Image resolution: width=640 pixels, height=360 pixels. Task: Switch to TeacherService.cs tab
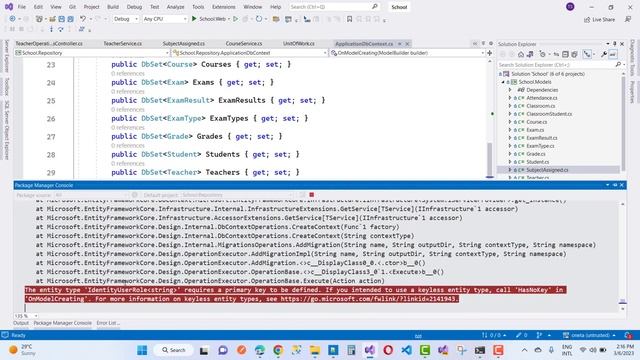click(x=122, y=43)
